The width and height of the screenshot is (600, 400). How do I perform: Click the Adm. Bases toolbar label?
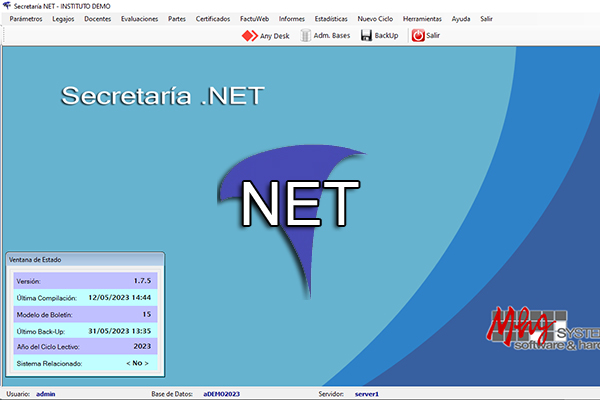point(332,36)
